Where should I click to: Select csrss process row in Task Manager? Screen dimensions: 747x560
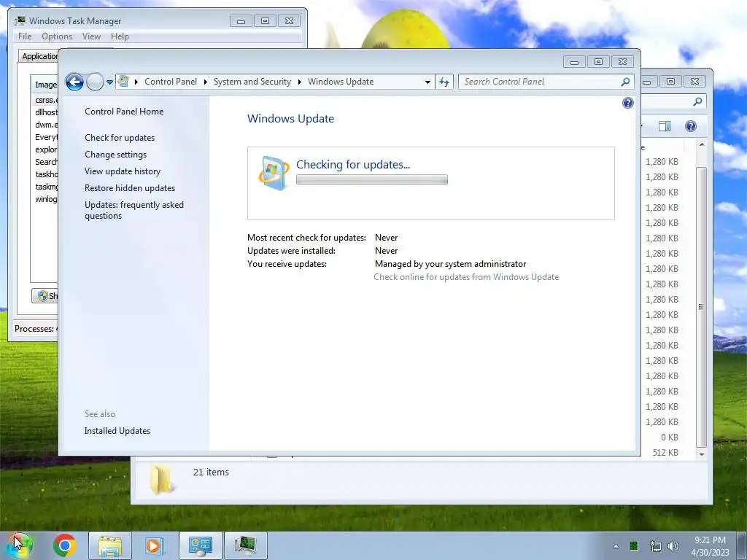pyautogui.click(x=46, y=100)
